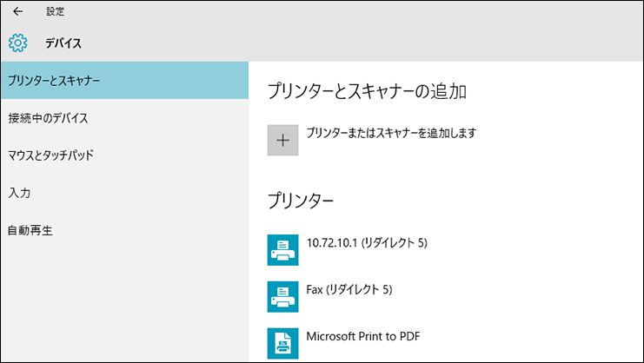
Task: Click the プリンター section heading
Action: pos(301,201)
